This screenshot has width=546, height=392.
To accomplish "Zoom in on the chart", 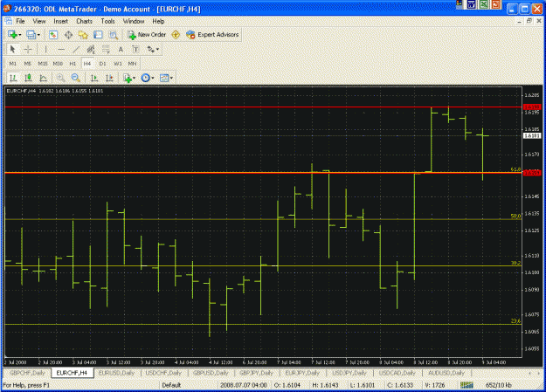I will point(60,78).
